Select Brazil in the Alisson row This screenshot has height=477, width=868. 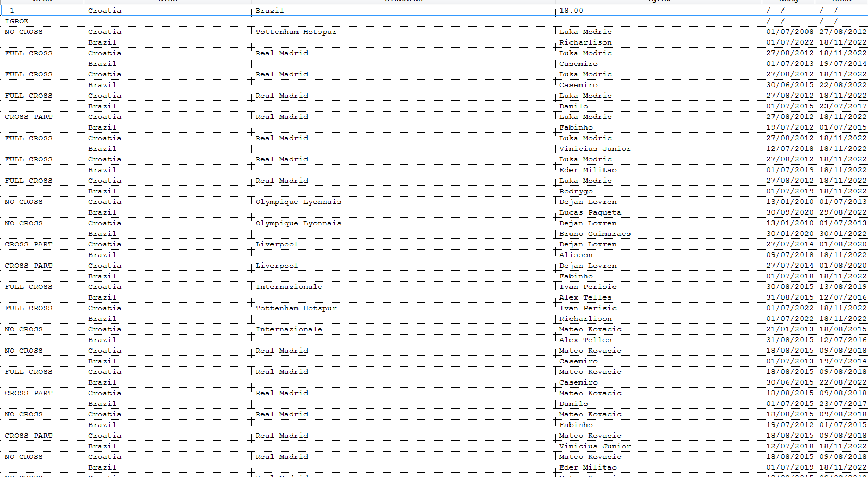(102, 255)
